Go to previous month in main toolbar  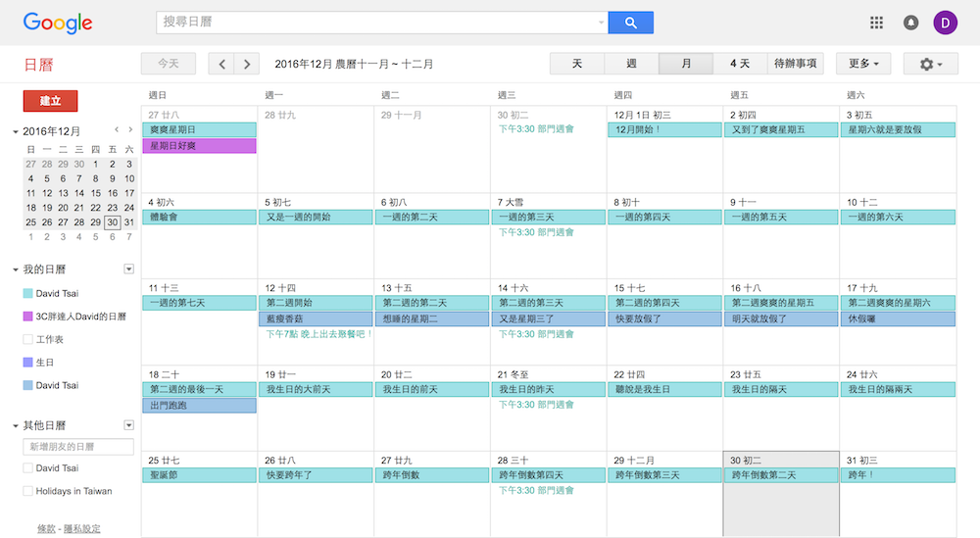click(222, 64)
